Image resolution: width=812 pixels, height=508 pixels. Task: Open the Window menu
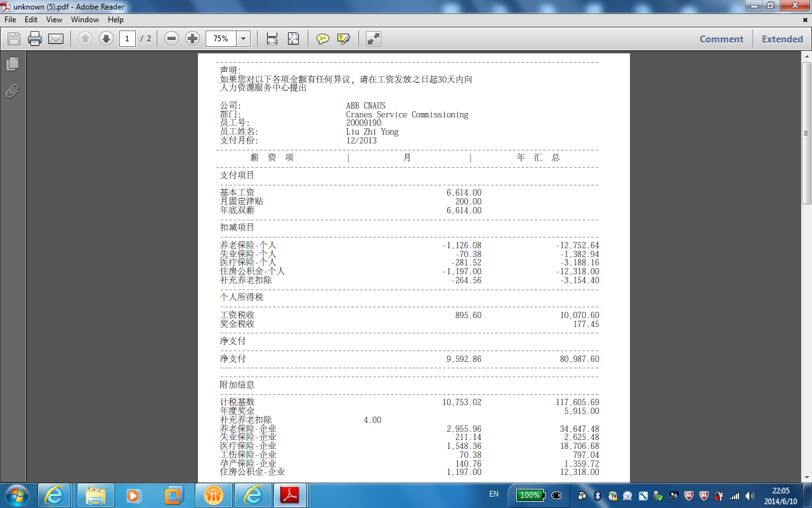tap(85, 20)
